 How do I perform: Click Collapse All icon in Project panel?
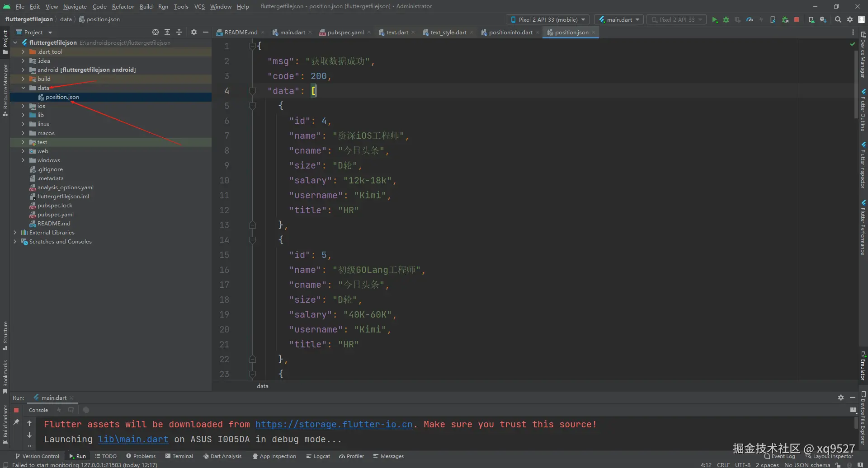(179, 33)
